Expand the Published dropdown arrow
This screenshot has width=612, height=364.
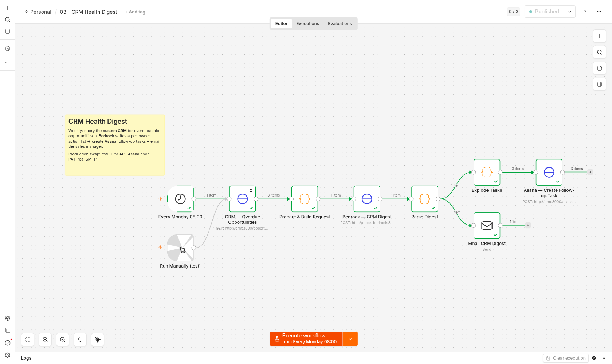pyautogui.click(x=570, y=12)
